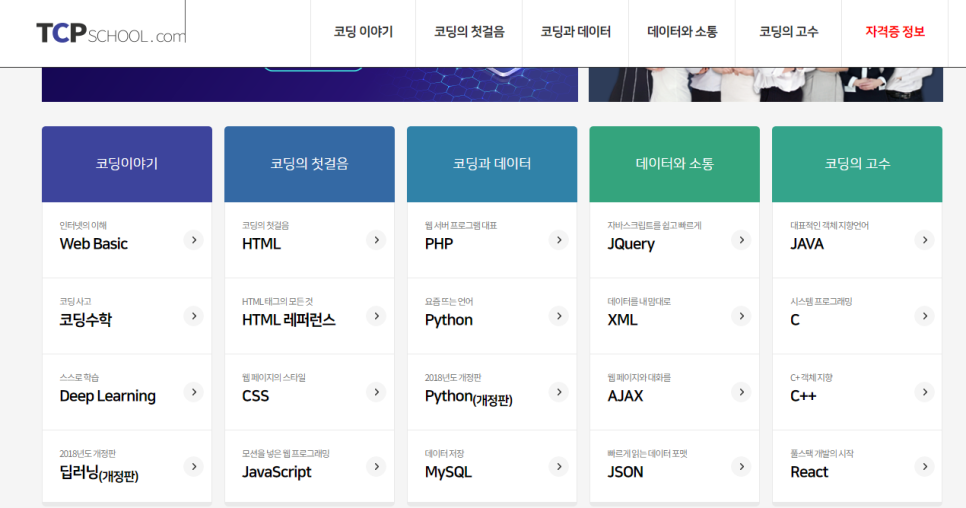Click the 웹 서버 프로그램 대표 subtitle text
The width and height of the screenshot is (966, 508).
click(461, 225)
